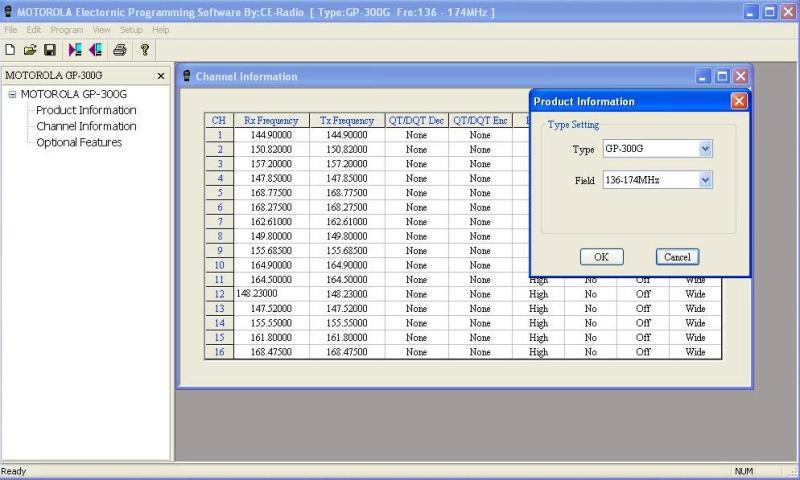The height and width of the screenshot is (480, 800).
Task: Click radio icon in Channel Information title bar
Action: 187,76
